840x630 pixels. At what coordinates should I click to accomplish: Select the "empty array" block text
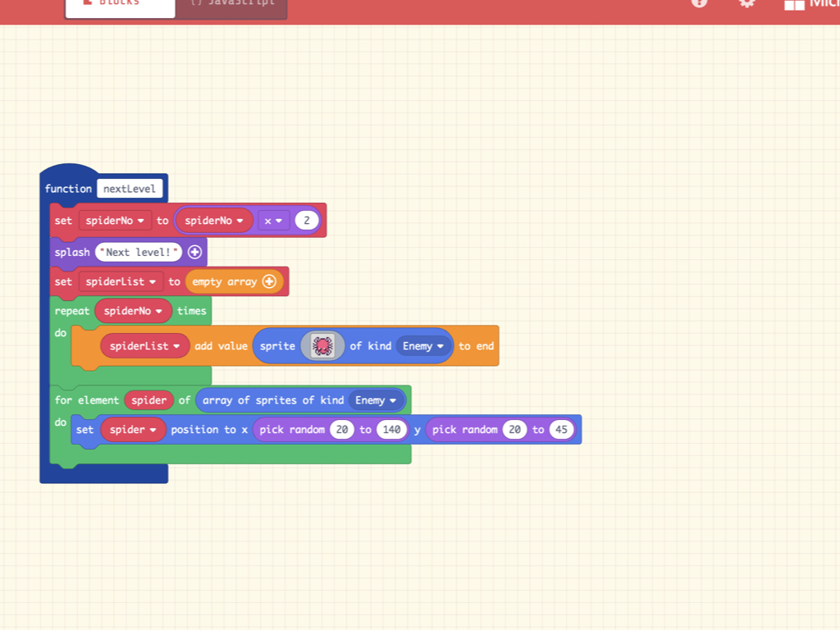tap(225, 282)
